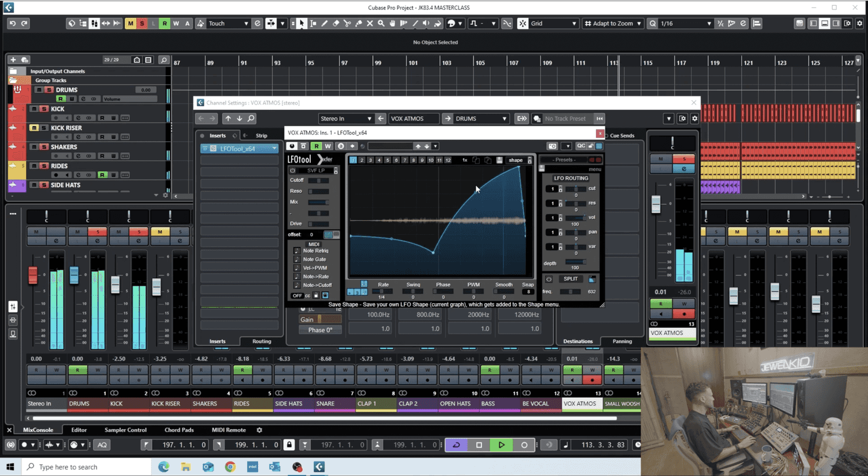Toggle the cycle loop button in transport
The height and width of the screenshot is (476, 868).
click(456, 445)
